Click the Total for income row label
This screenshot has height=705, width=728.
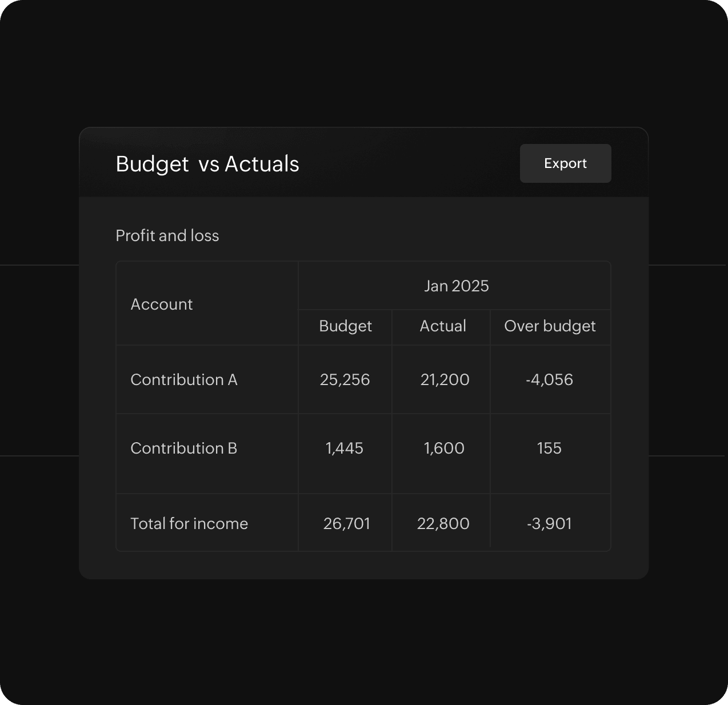point(189,523)
